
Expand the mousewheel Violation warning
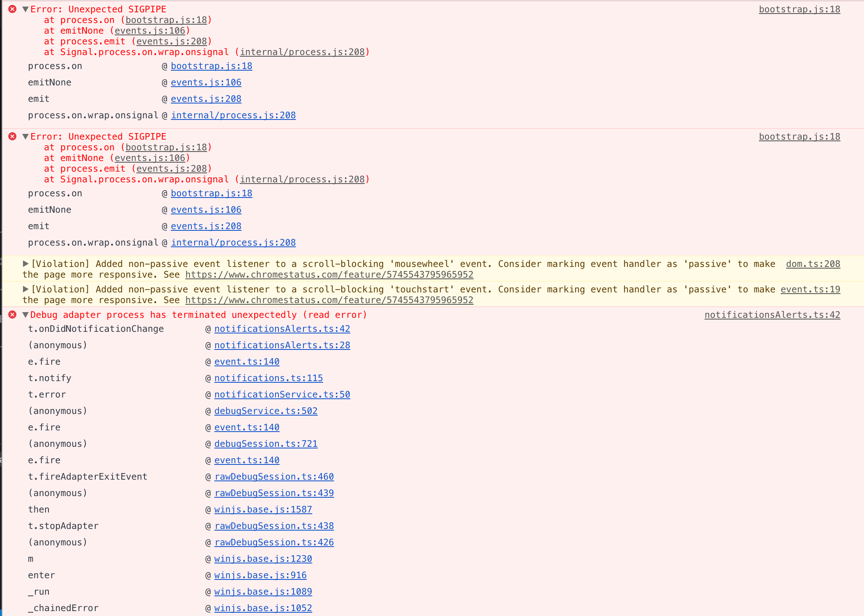tap(25, 264)
